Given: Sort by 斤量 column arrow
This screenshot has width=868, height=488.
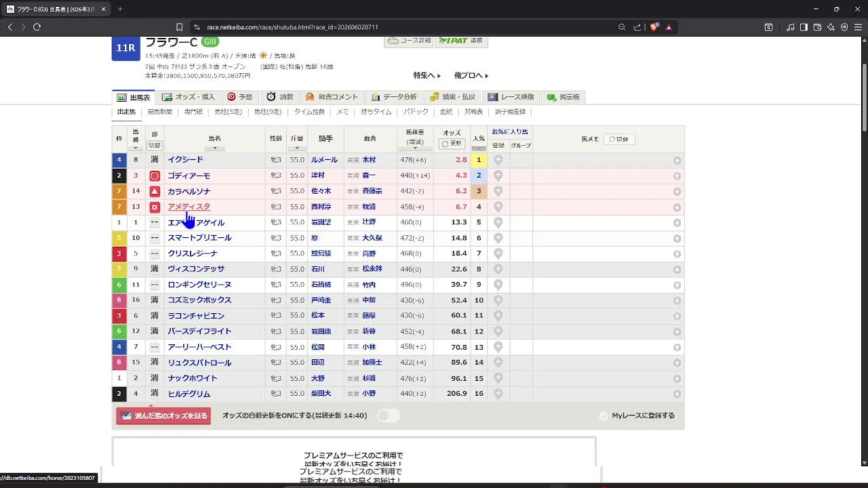Looking at the screenshot, I should click(297, 147).
